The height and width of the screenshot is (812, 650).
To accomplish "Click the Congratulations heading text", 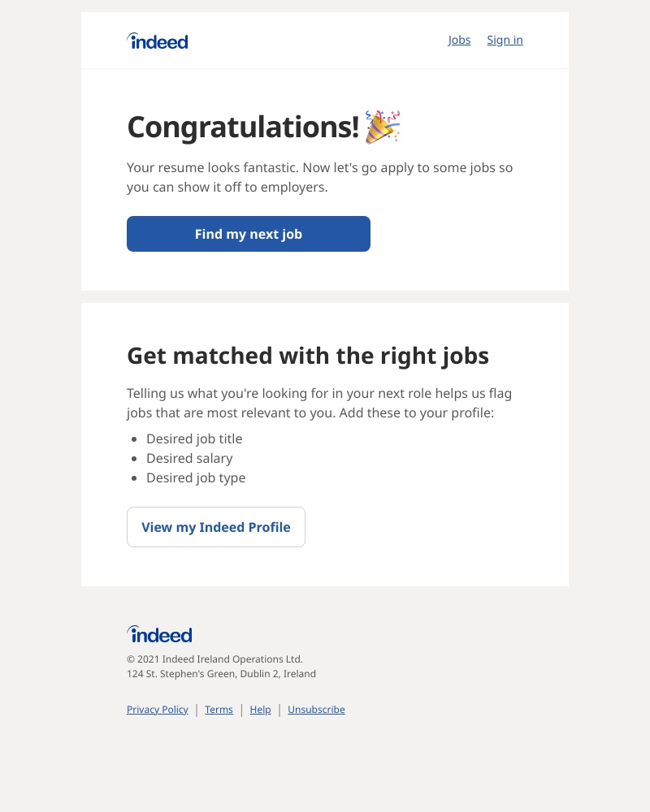I will (242, 127).
